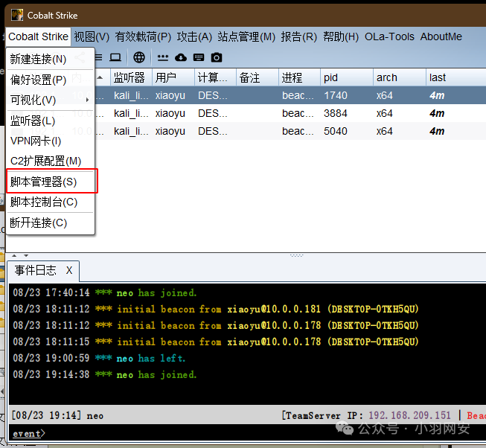Image resolution: width=486 pixels, height=448 pixels.
Task: Open web log globe toolbar icon
Action: coord(139,57)
